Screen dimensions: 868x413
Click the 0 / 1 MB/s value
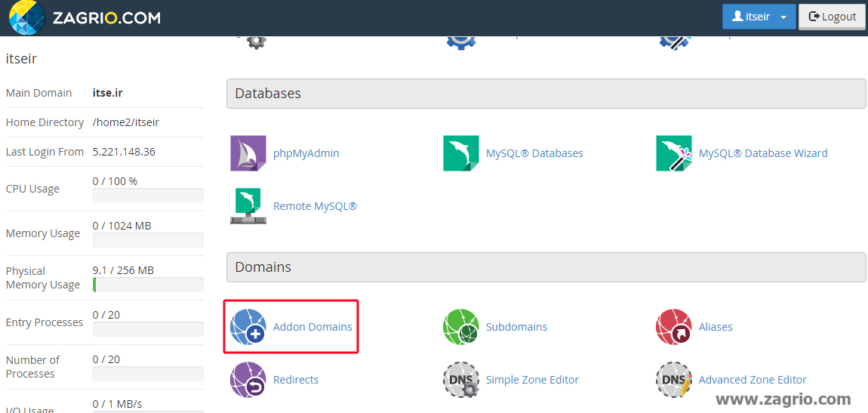pyautogui.click(x=117, y=404)
